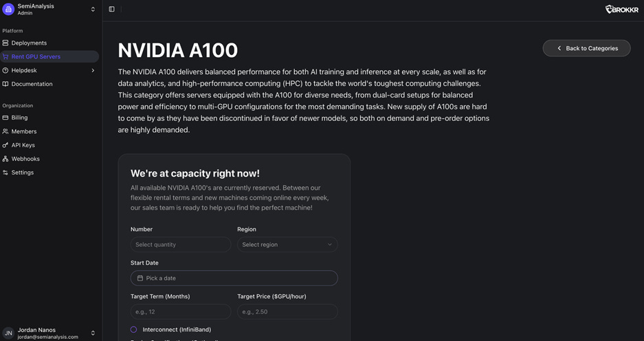Click the Webhooks icon
644x341 pixels.
5,159
